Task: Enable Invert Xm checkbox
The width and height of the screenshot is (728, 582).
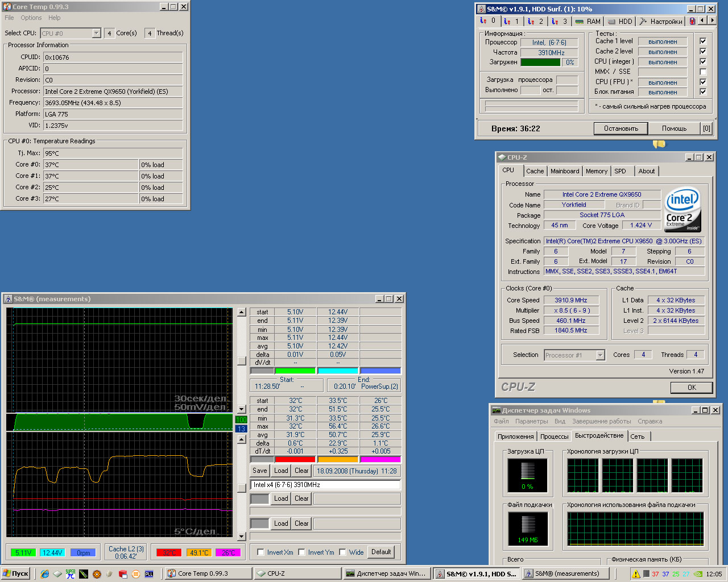Action: point(260,552)
